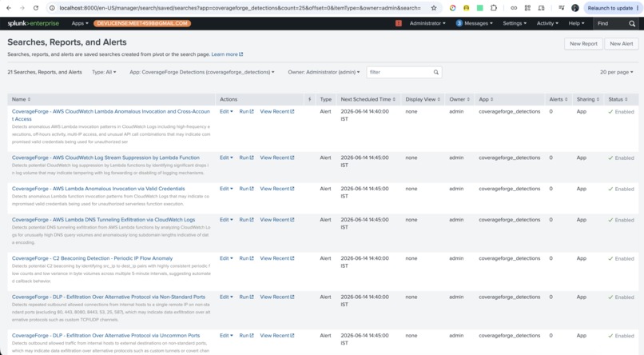Click the lightning bolt column header
The image size is (644, 355).
tap(310, 99)
